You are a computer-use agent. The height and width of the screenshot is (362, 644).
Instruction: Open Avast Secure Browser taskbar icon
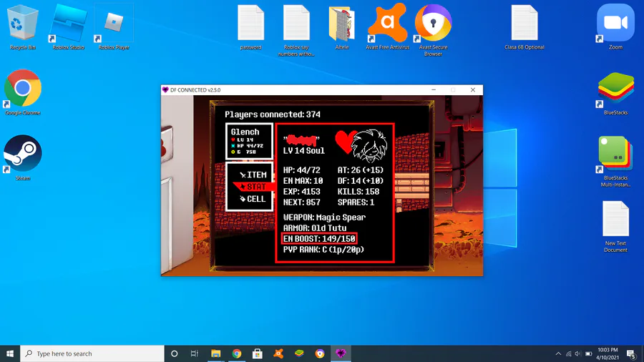(320, 353)
